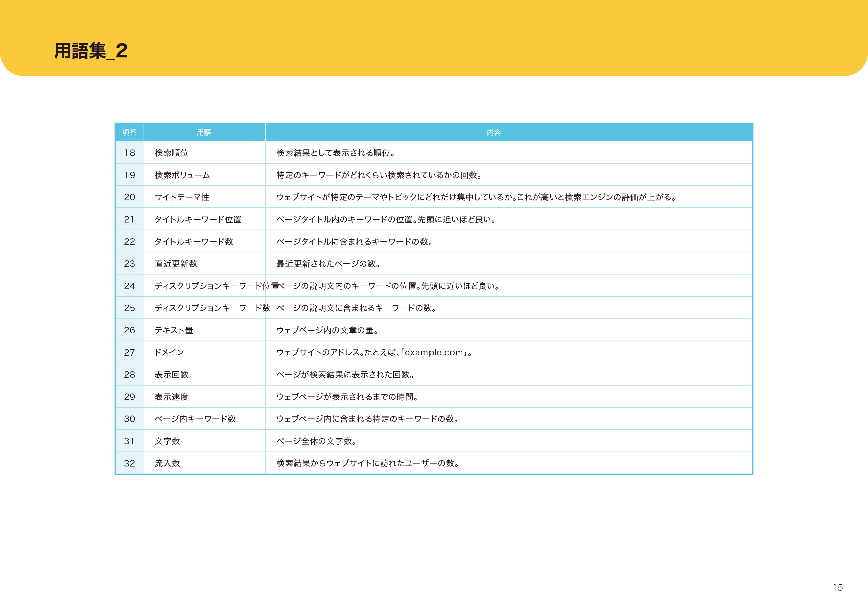Image resolution: width=868 pixels, height=614 pixels.
Task: Click the page title 用語集_2
Action: click(x=91, y=51)
